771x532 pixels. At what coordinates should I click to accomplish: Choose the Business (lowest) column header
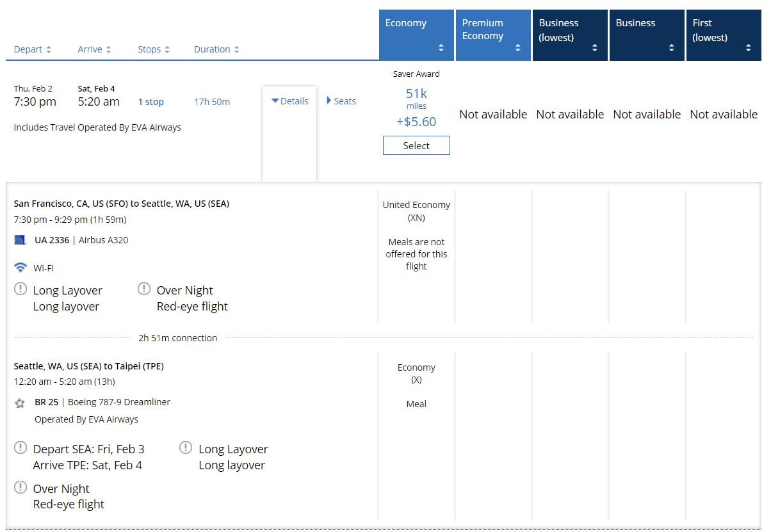(x=570, y=35)
